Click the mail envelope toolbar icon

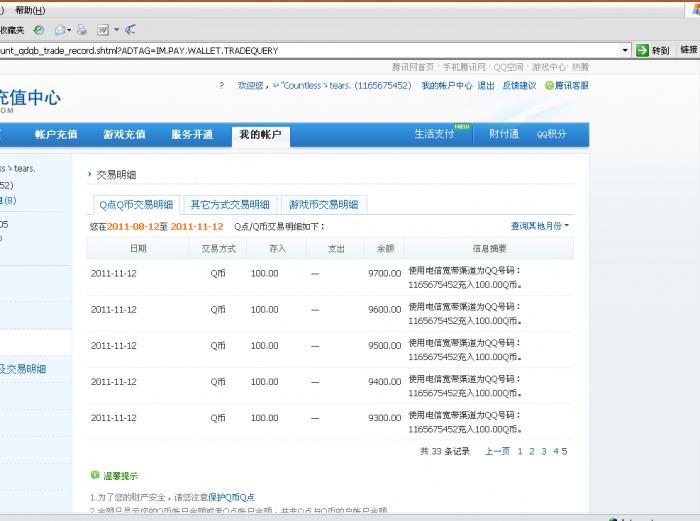tap(60, 30)
